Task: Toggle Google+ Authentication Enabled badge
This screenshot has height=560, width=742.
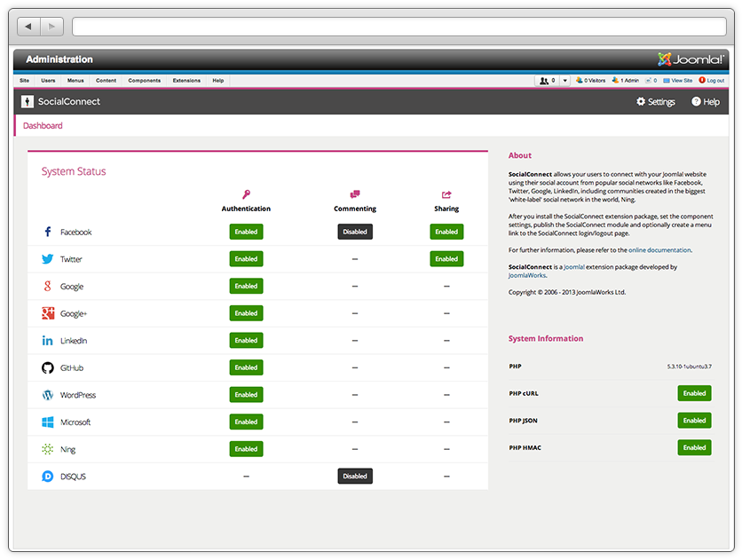Action: tap(246, 313)
